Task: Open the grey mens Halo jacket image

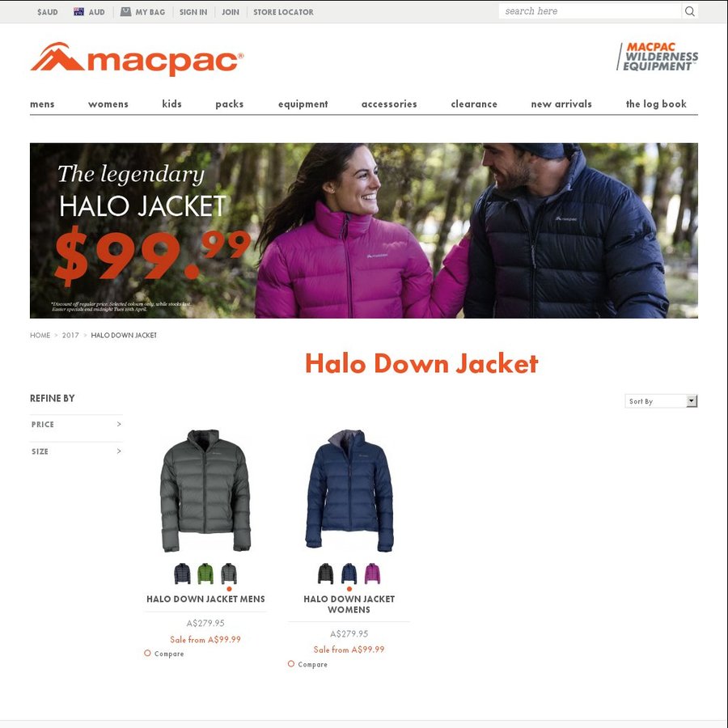Action: pyautogui.click(x=205, y=490)
